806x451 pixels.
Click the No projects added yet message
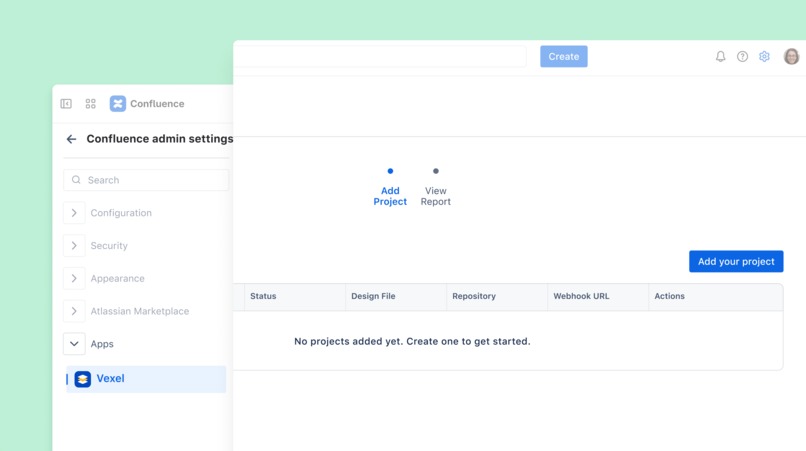pos(412,341)
